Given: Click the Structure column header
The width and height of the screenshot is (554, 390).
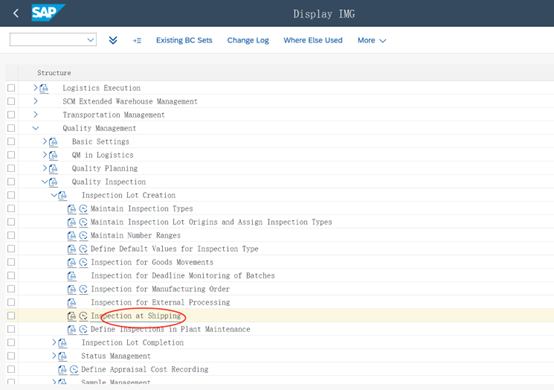Looking at the screenshot, I should pos(54,73).
